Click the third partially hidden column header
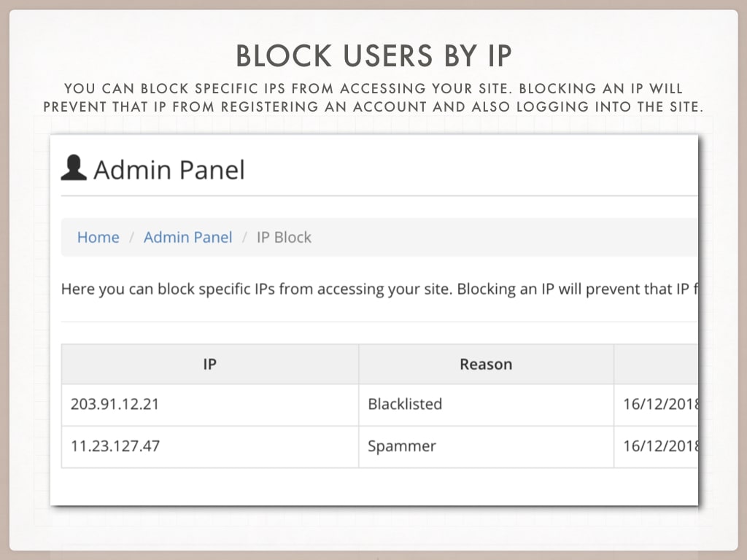Screen dimensions: 747x560 pyautogui.click(x=657, y=365)
